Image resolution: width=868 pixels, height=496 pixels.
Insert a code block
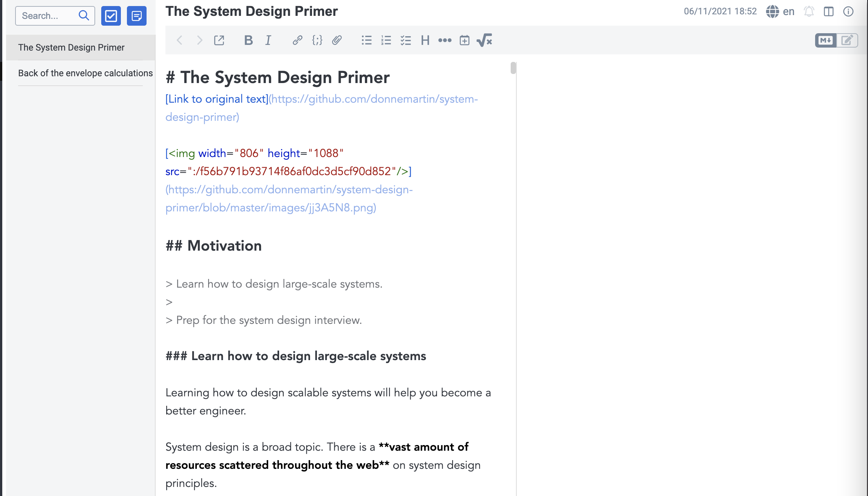[x=317, y=40]
